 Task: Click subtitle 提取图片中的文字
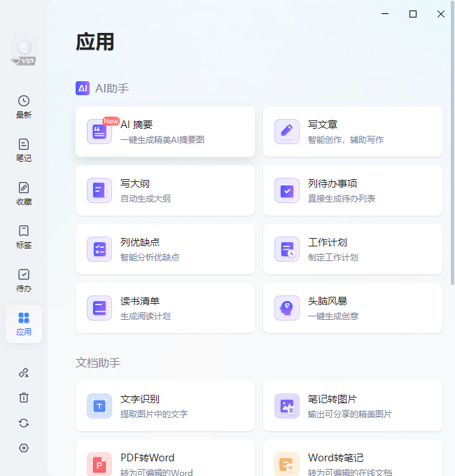(x=154, y=414)
